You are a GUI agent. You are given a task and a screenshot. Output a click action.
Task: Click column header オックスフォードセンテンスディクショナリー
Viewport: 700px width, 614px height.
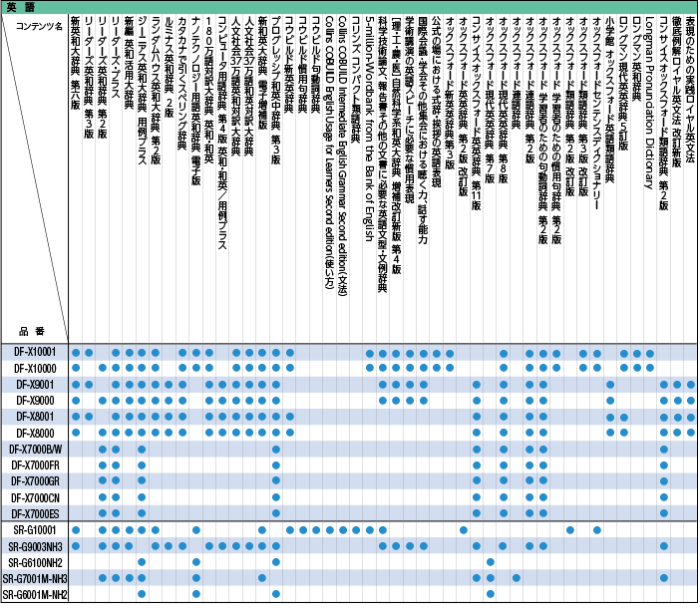pos(596,114)
